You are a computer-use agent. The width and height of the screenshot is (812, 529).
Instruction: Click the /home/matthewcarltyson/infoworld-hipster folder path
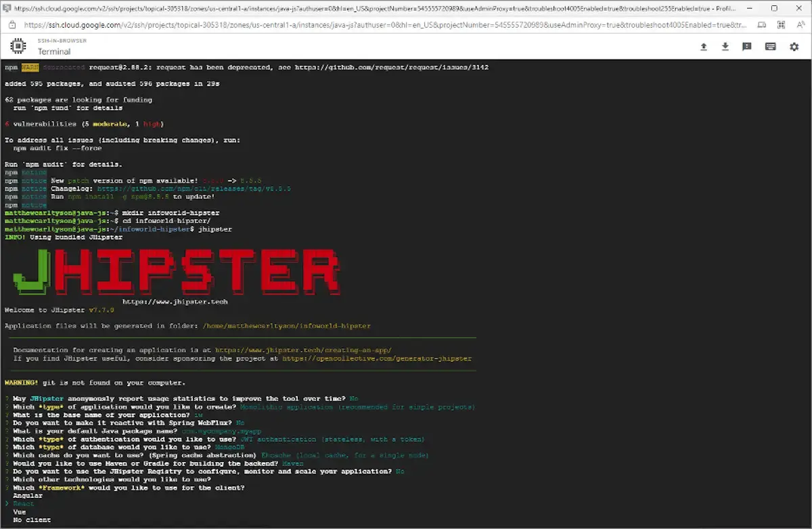pos(287,326)
